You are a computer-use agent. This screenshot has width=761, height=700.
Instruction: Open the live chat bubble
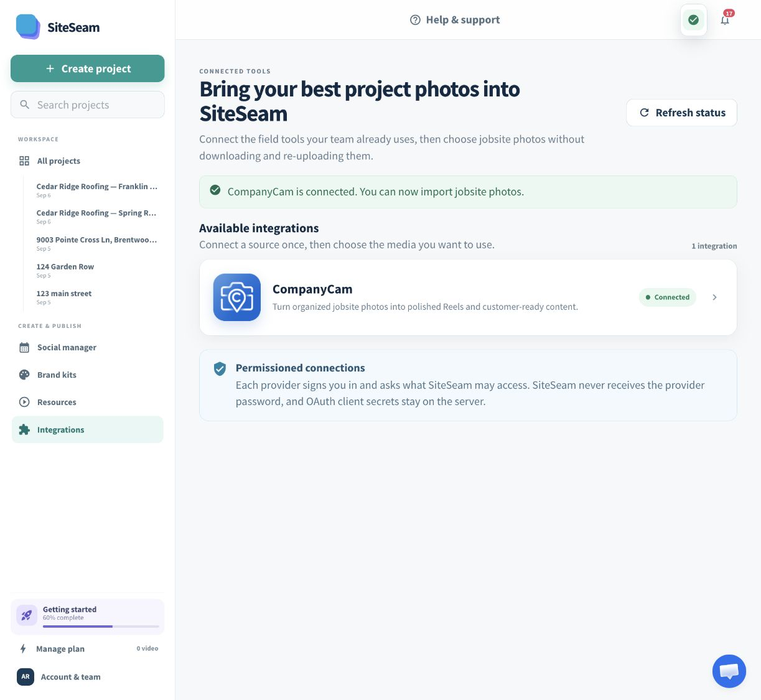pos(729,671)
